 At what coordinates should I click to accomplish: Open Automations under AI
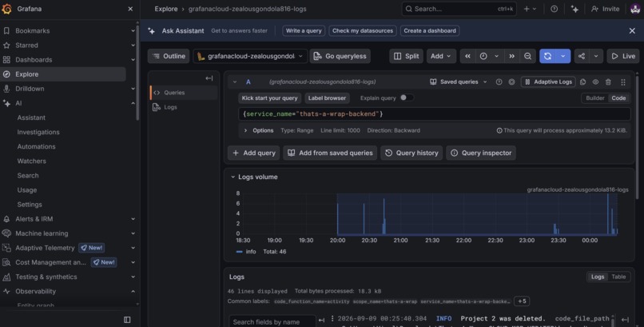tap(36, 146)
